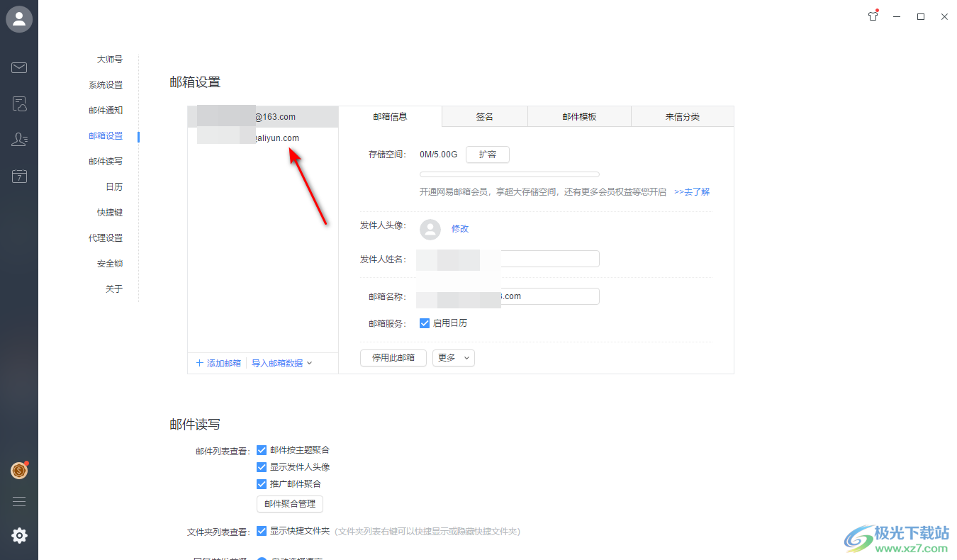This screenshot has width=957, height=560.
Task: Open the >>去了解 link
Action: coord(692,192)
